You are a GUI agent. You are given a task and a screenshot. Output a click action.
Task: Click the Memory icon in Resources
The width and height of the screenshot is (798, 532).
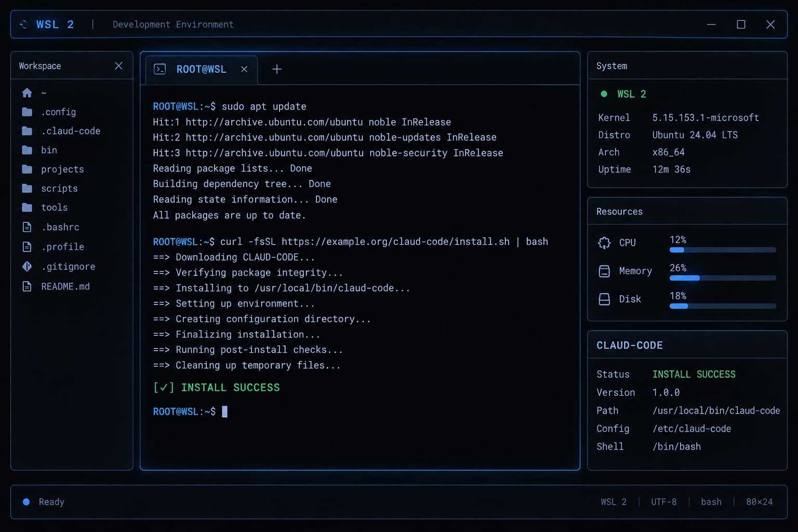pos(604,271)
